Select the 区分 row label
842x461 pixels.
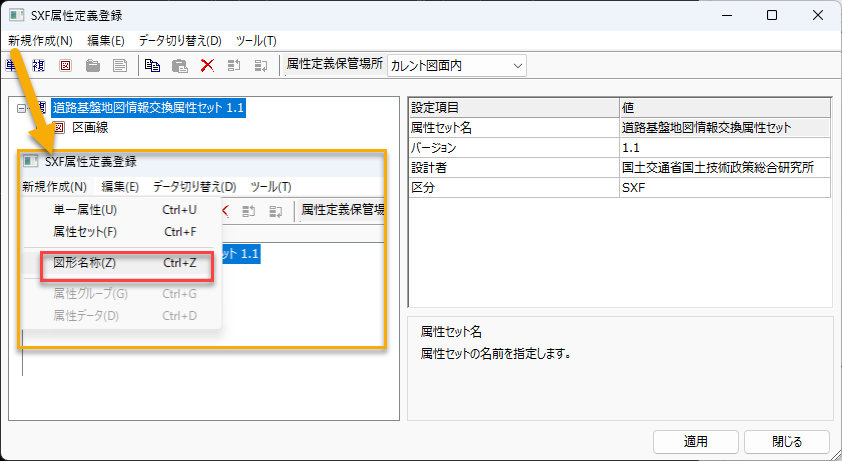(x=514, y=188)
